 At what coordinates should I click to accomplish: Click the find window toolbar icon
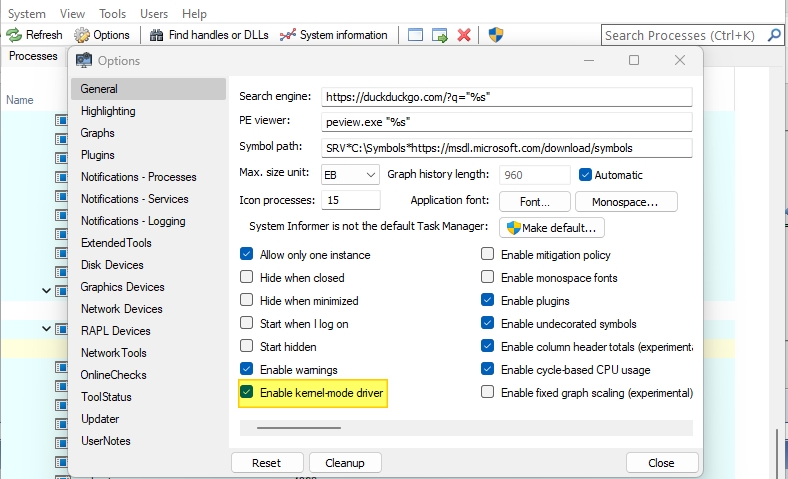point(415,35)
